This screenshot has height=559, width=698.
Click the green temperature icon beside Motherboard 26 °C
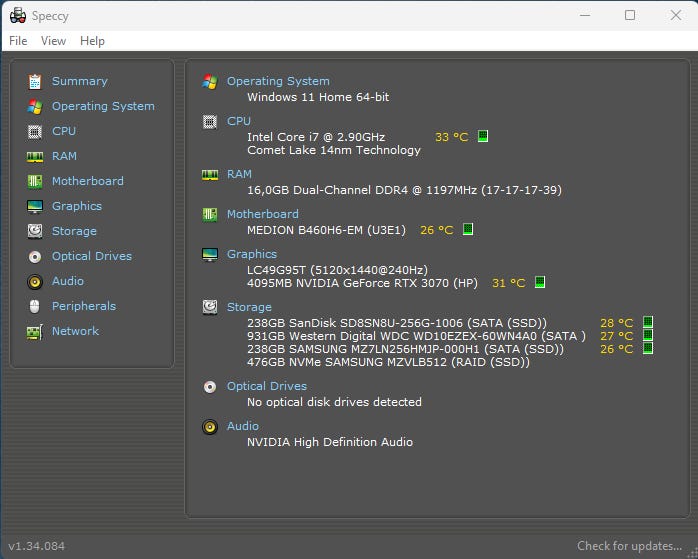(x=467, y=229)
